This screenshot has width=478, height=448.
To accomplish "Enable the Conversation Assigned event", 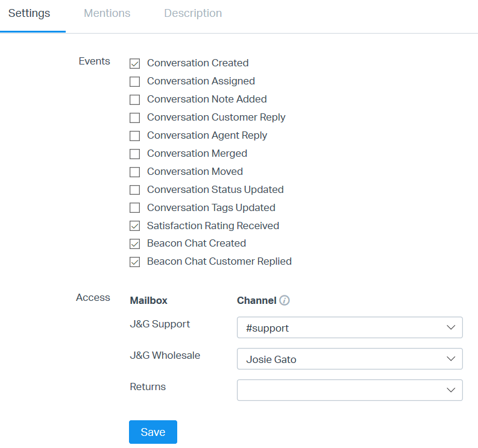I will click(135, 81).
